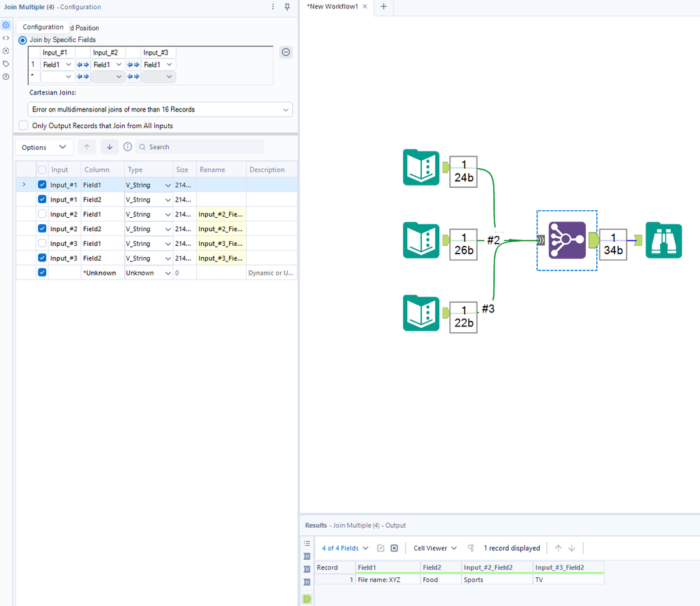Open the 4 of 4 Fields dropdown
The width and height of the screenshot is (700, 606).
345,548
